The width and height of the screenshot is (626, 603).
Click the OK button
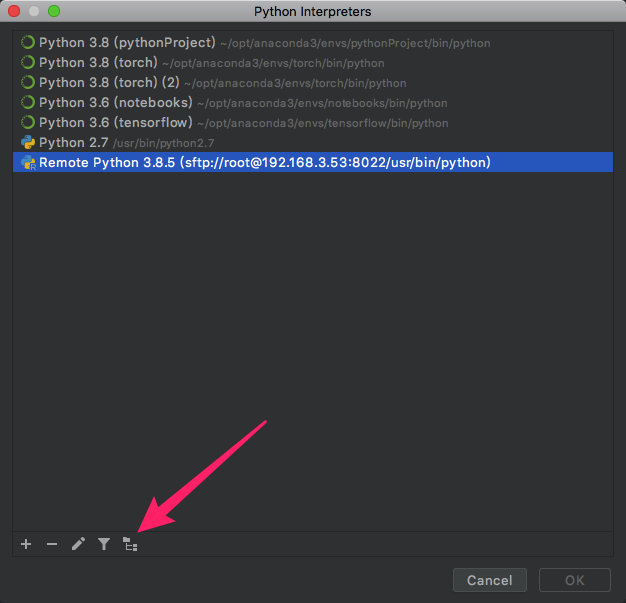(x=574, y=580)
